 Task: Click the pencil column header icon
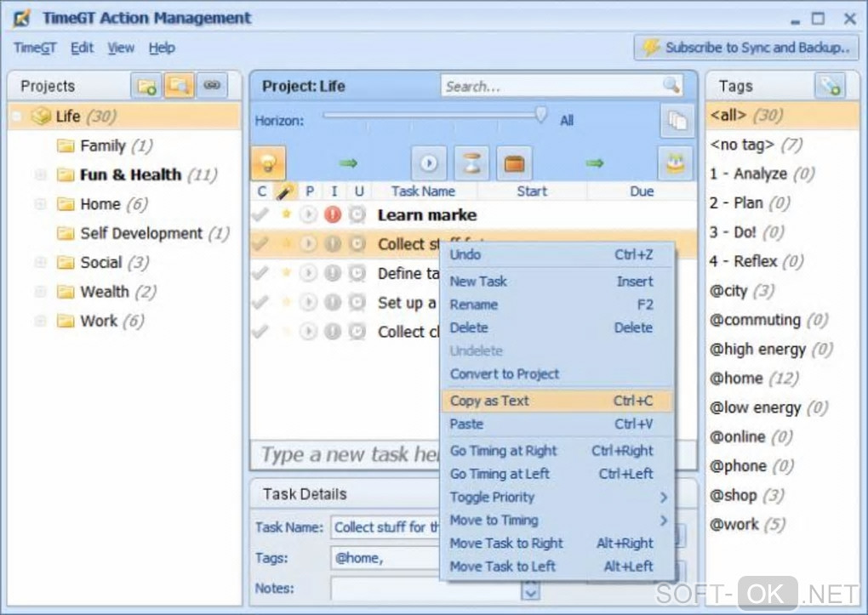click(x=284, y=191)
